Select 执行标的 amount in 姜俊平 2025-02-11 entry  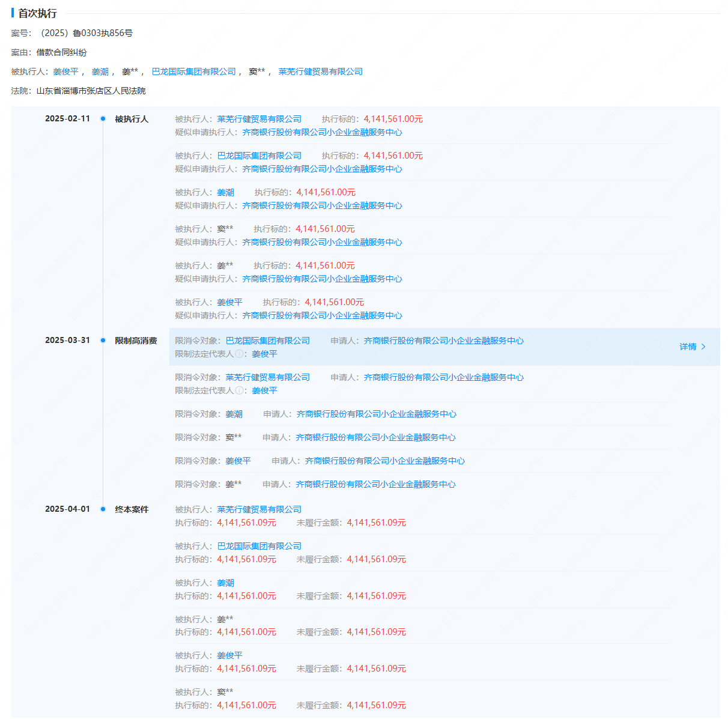(335, 303)
